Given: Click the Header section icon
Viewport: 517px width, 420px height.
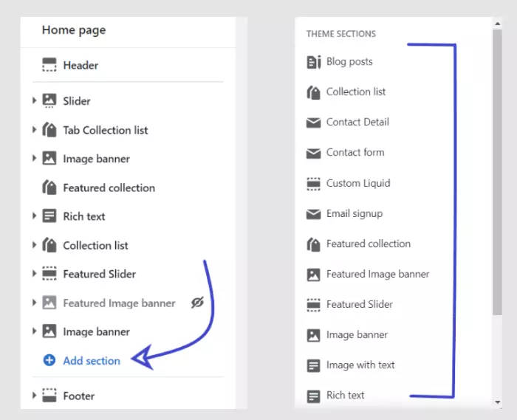Looking at the screenshot, I should click(x=49, y=65).
